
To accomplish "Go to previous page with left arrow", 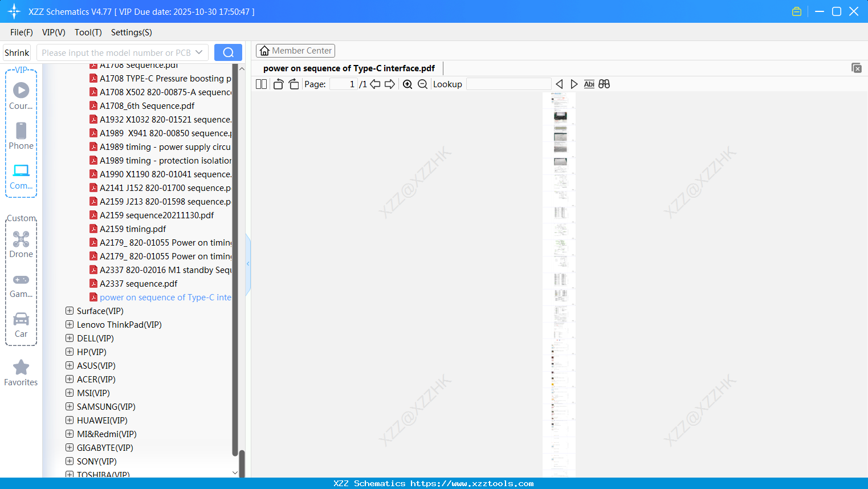I will 375,84.
